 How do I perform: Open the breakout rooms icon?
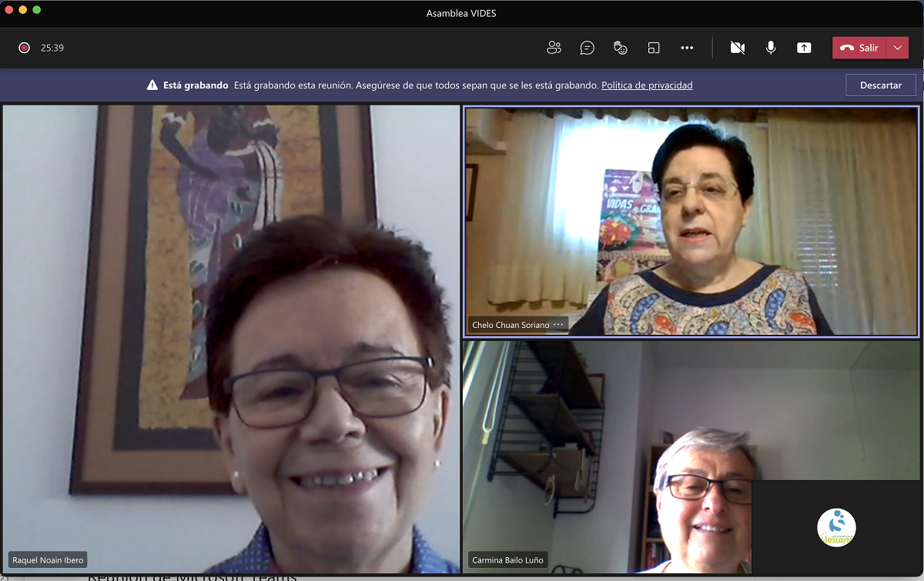[x=654, y=48]
